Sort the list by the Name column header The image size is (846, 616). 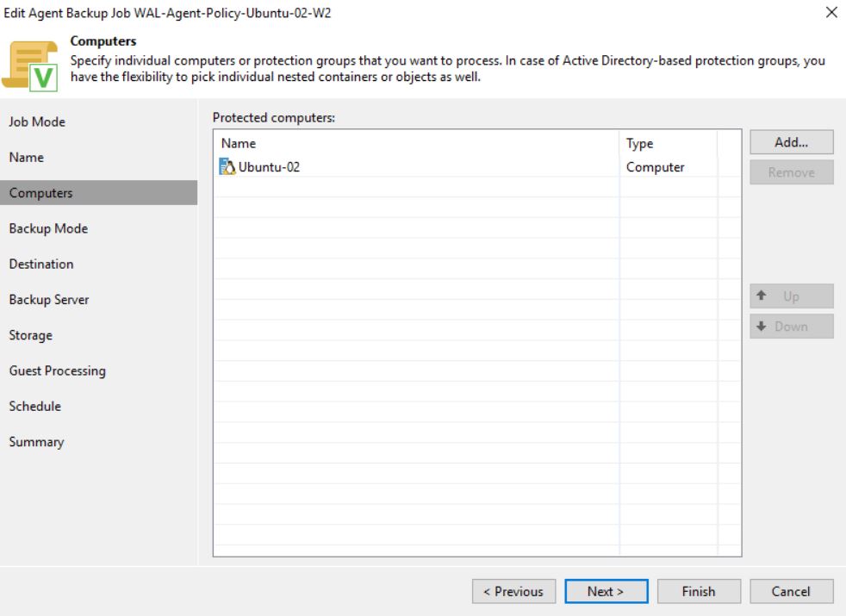[x=416, y=144]
